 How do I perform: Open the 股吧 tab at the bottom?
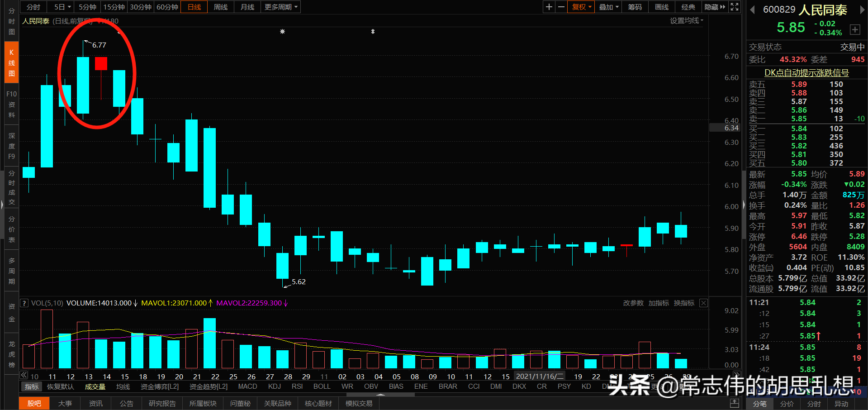click(34, 403)
